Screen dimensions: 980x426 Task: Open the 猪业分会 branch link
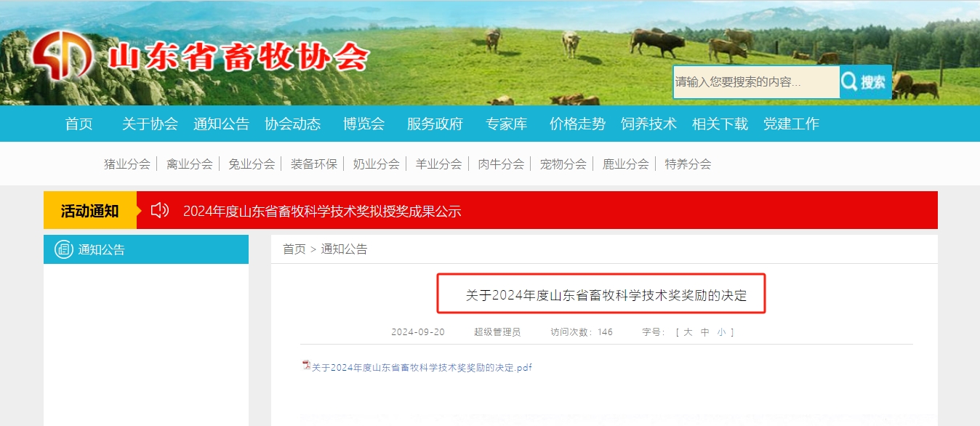127,164
